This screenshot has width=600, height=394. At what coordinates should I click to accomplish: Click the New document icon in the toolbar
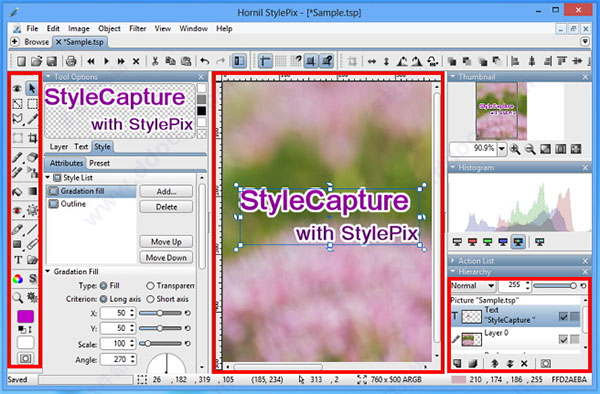tap(21, 61)
